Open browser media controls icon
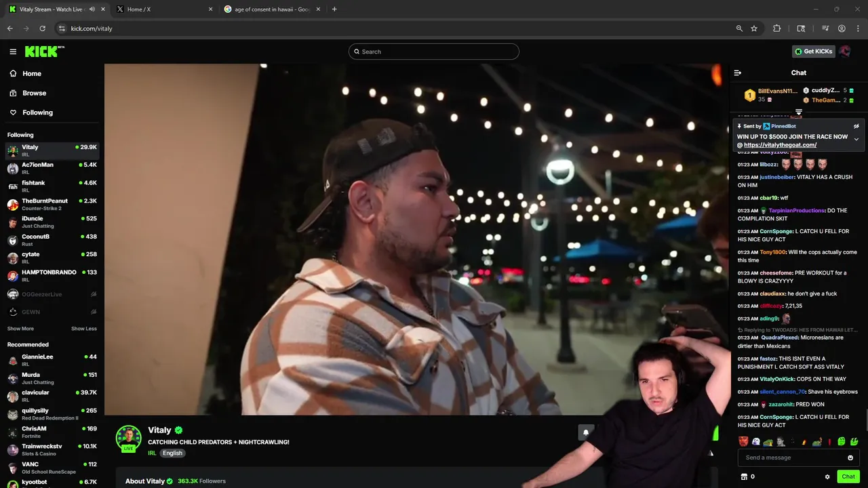 coord(825,28)
